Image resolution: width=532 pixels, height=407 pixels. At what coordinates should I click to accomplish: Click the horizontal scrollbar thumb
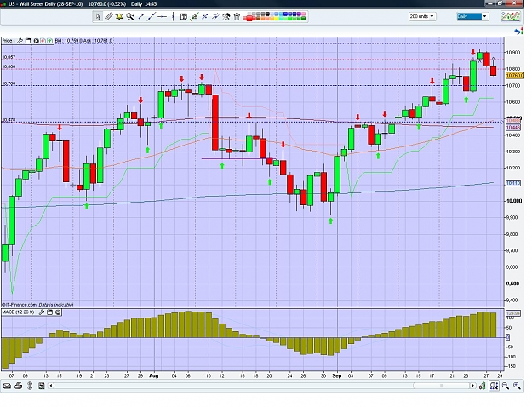coord(441,386)
